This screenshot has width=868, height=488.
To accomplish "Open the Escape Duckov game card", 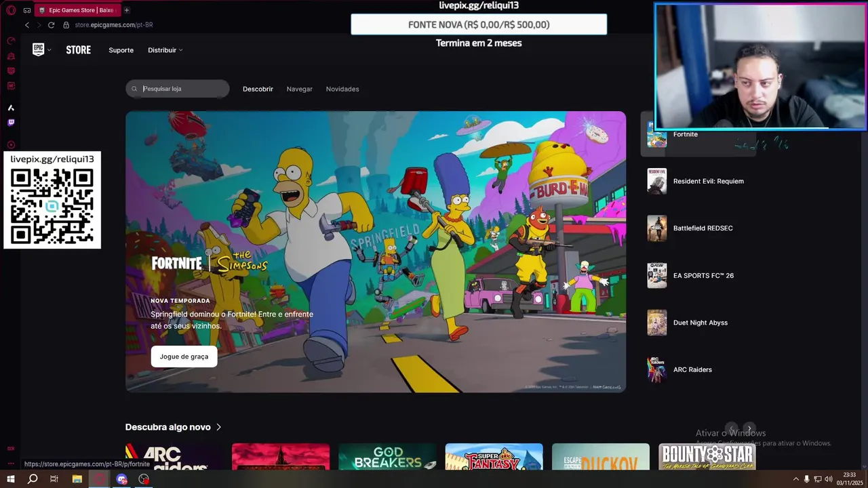I will coord(600,457).
